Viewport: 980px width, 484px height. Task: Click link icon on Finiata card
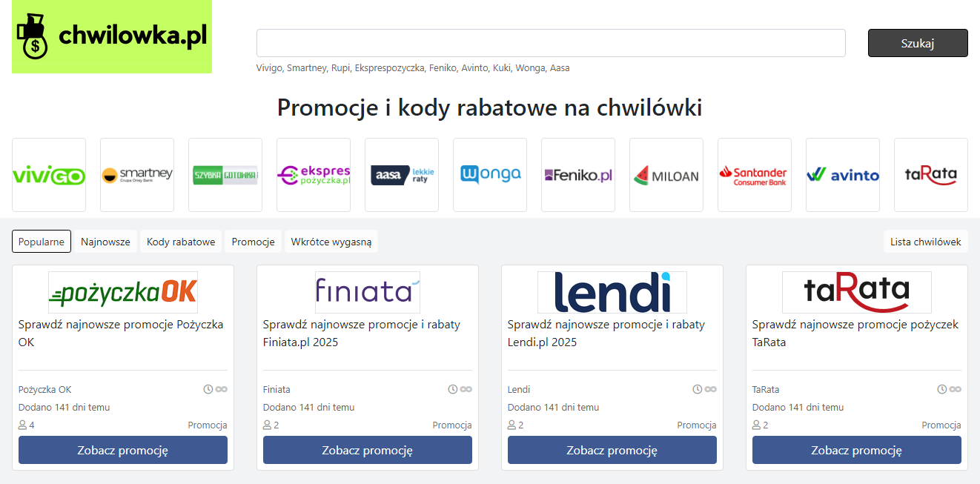pyautogui.click(x=466, y=389)
